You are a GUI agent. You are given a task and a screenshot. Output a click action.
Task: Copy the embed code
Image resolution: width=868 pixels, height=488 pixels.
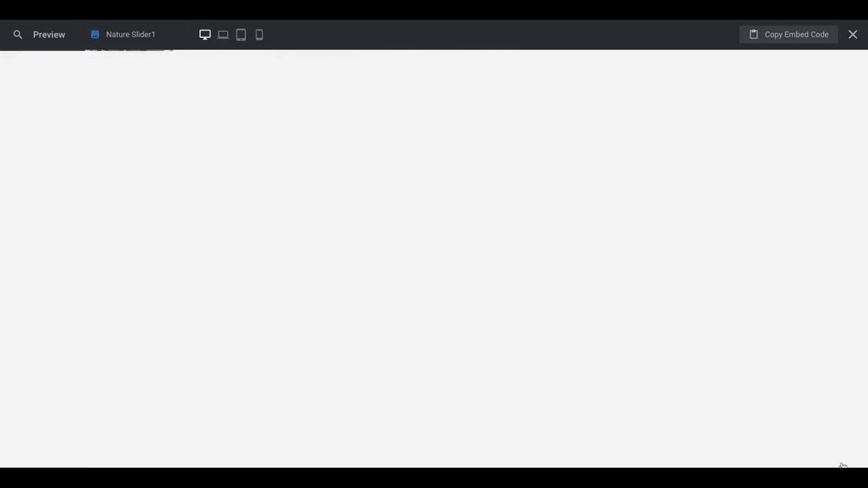(x=789, y=35)
